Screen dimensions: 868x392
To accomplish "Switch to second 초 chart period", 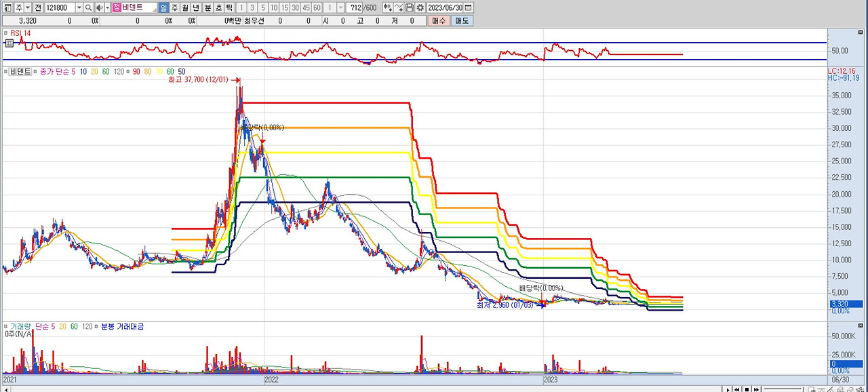I will tap(219, 7).
